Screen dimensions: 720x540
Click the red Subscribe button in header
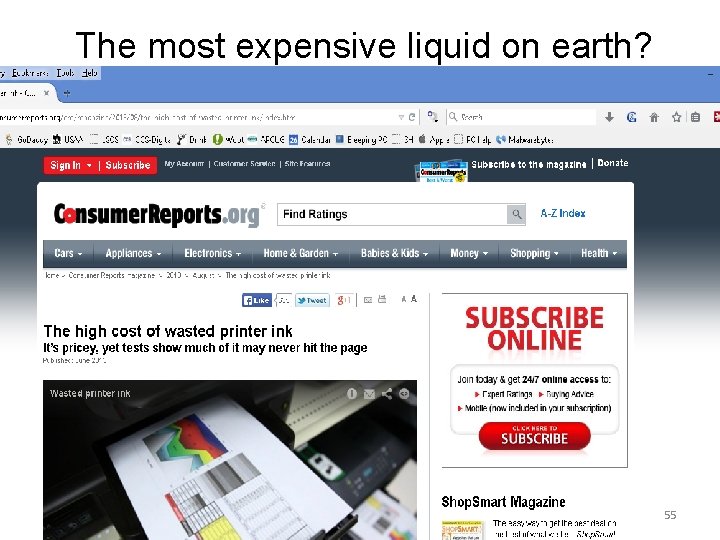pyautogui.click(x=128, y=165)
